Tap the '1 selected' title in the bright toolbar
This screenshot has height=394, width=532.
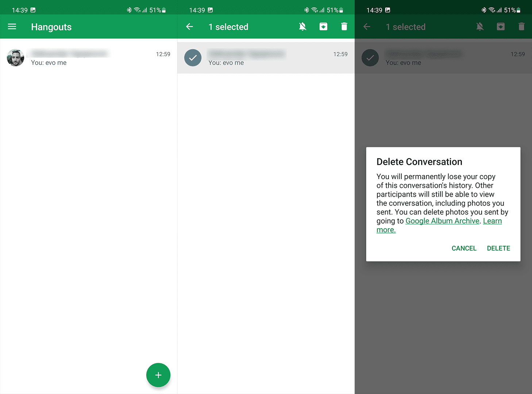[228, 27]
